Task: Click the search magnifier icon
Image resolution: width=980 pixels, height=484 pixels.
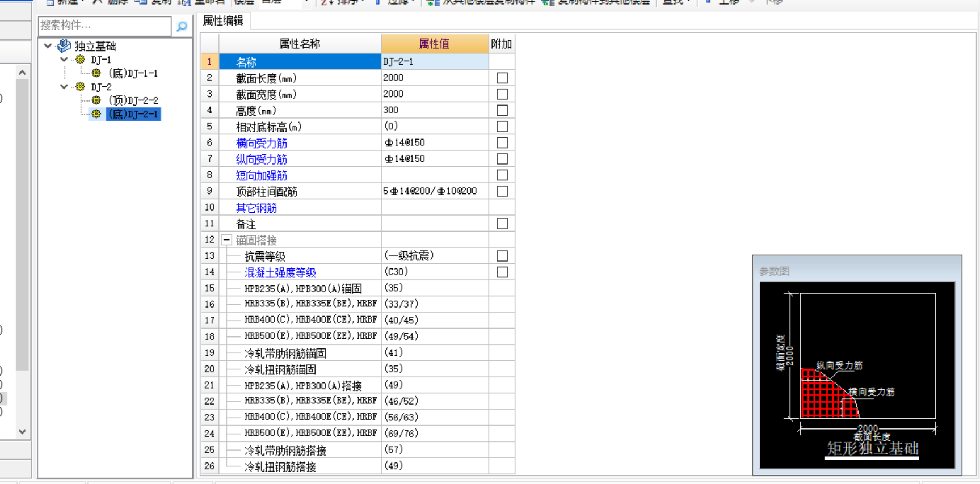Action: (x=182, y=26)
